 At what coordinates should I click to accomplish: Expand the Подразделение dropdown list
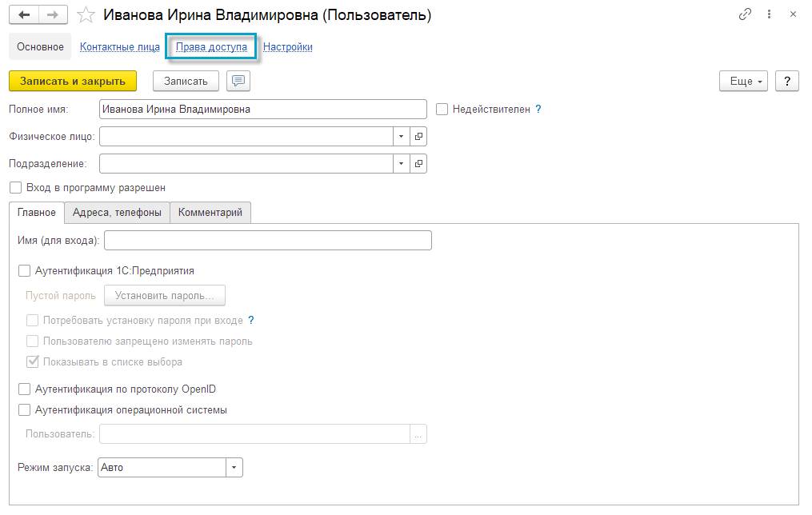tap(402, 164)
